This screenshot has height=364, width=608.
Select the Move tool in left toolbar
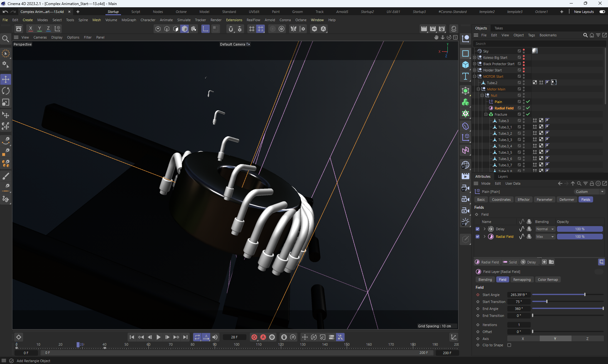coord(6,79)
